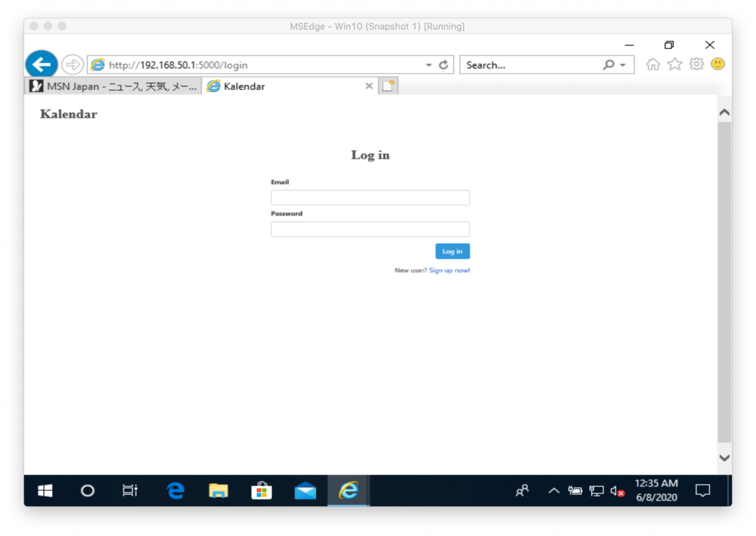This screenshot has height=536, width=756.
Task: Open Task View on taskbar
Action: tap(130, 491)
